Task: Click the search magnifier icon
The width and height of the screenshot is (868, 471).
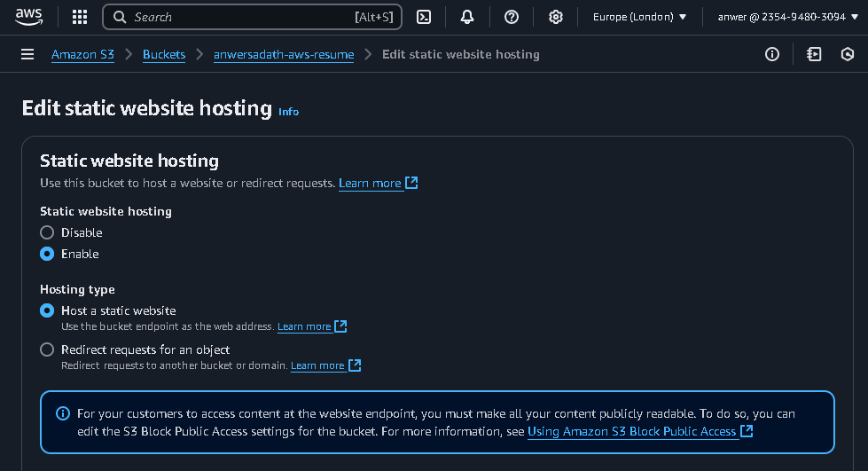Action: click(120, 17)
